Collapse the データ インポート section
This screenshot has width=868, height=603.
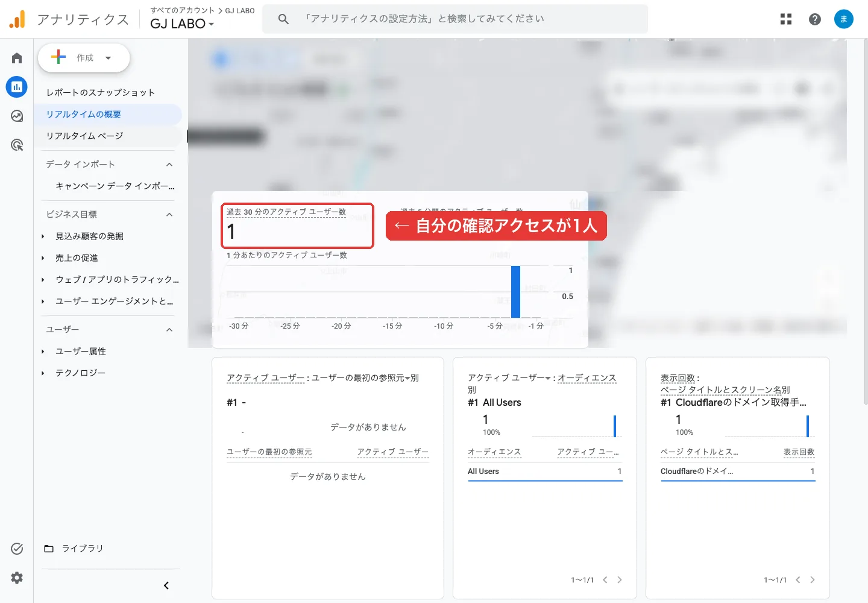point(169,165)
